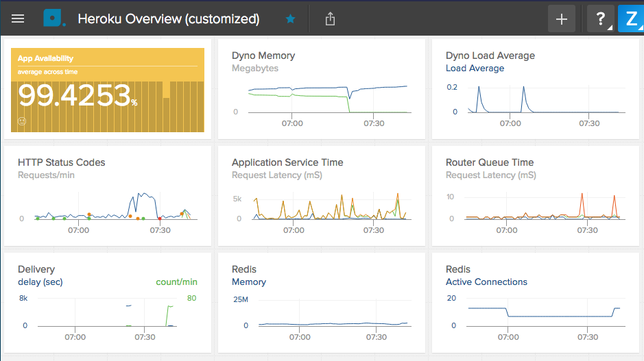Screen dimensions: 644x361
Task: Open the Application Service Time chart title
Action: point(287,162)
